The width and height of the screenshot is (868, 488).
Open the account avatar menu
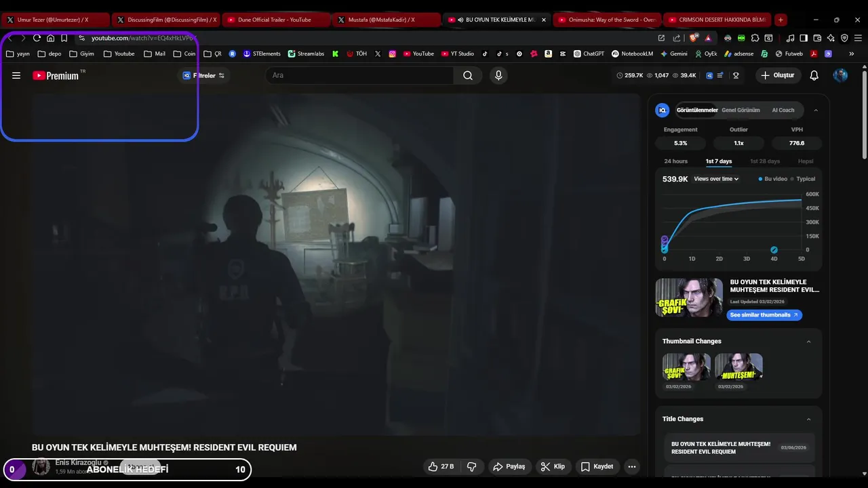(x=840, y=75)
